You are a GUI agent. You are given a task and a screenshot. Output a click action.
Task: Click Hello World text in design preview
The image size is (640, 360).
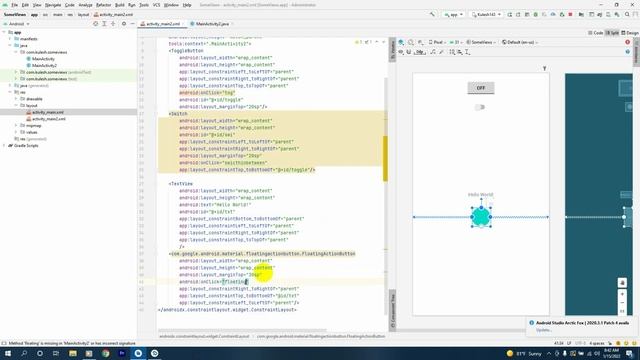click(480, 195)
